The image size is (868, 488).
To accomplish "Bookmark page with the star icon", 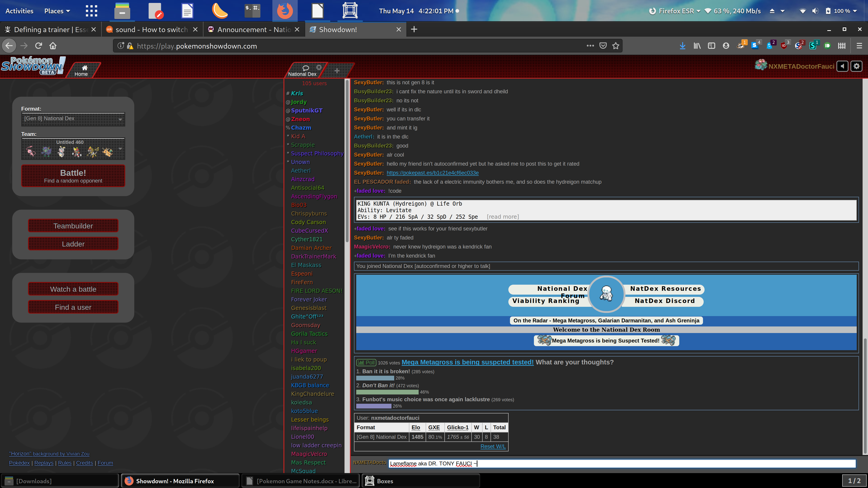I will click(616, 46).
